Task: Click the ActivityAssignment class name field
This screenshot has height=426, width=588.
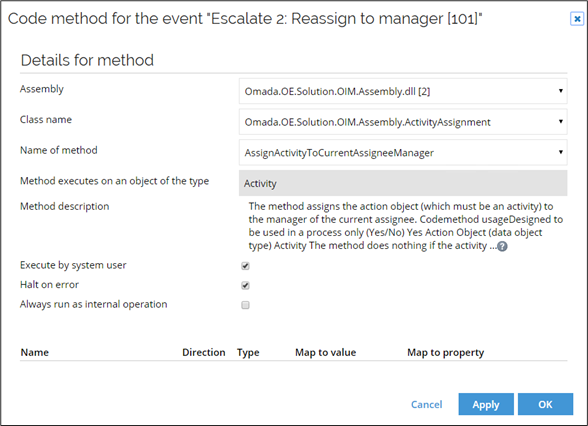Action: pyautogui.click(x=403, y=122)
